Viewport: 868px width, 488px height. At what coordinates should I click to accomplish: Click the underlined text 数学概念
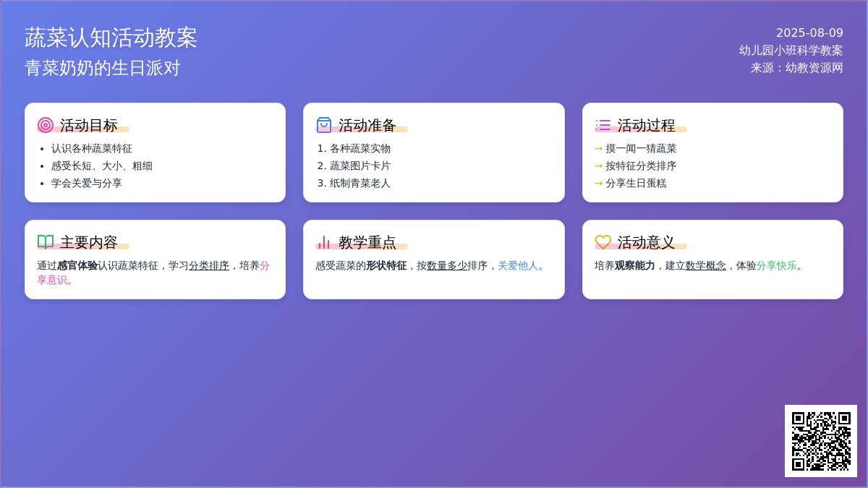[706, 265]
